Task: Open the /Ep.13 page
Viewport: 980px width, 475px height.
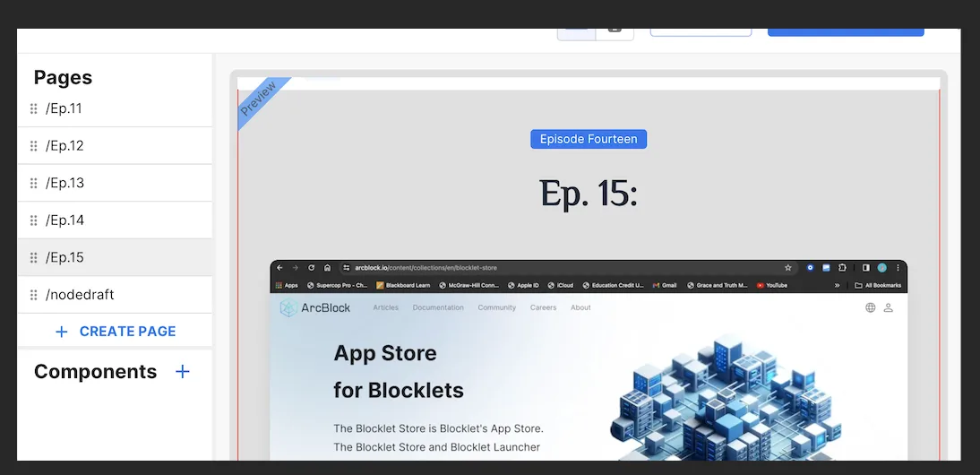Action: pyautogui.click(x=115, y=183)
